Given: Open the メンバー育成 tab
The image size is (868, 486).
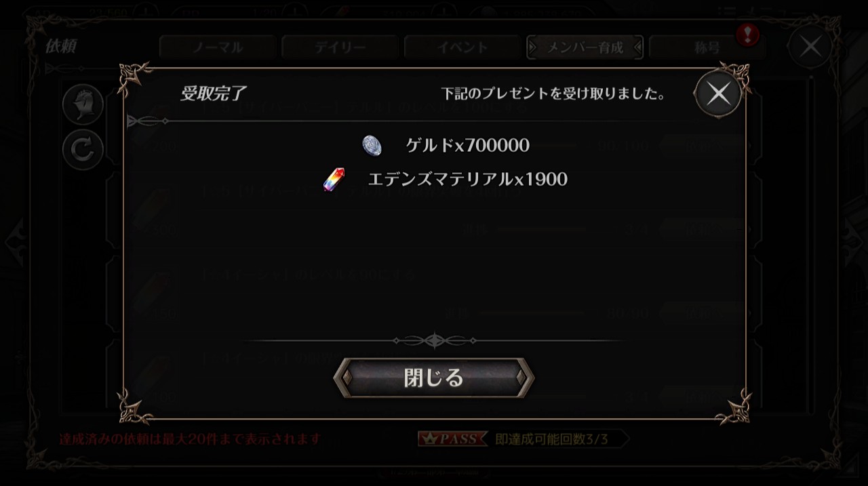Looking at the screenshot, I should click(585, 47).
